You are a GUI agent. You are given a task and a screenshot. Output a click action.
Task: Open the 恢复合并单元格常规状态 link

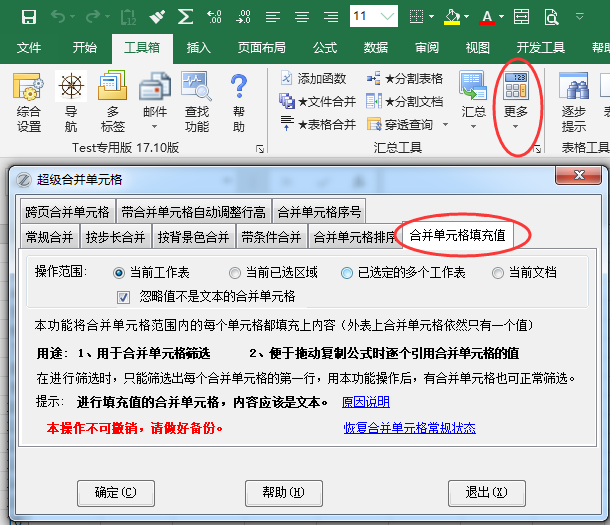pyautogui.click(x=409, y=428)
